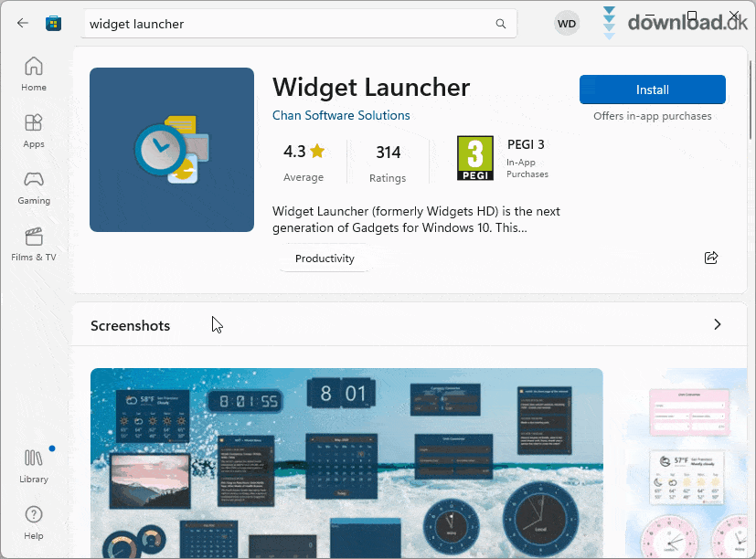Go to Home in the sidebar
756x559 pixels.
tap(34, 74)
